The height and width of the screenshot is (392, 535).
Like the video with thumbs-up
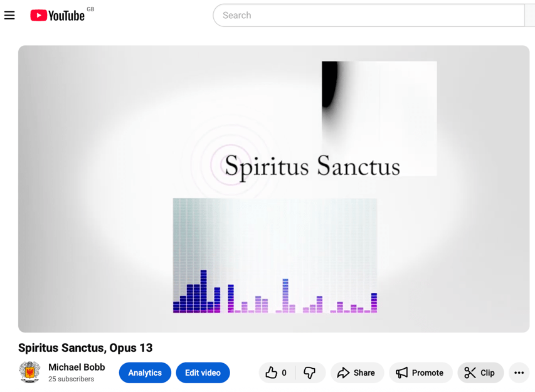(x=272, y=373)
